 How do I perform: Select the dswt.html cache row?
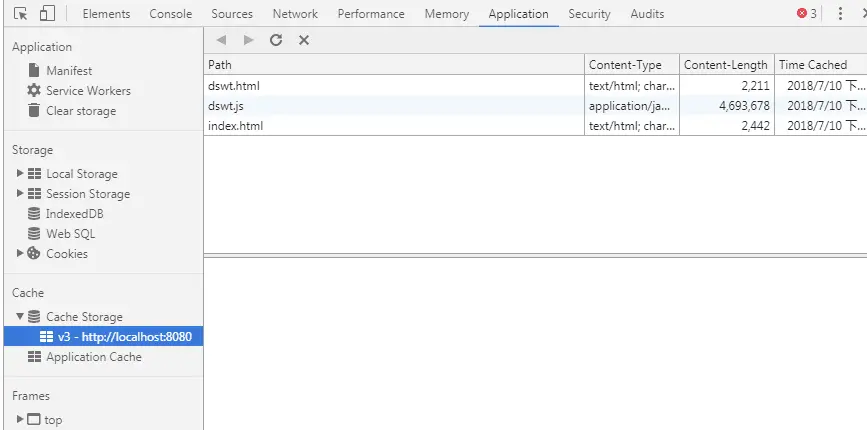pos(535,86)
